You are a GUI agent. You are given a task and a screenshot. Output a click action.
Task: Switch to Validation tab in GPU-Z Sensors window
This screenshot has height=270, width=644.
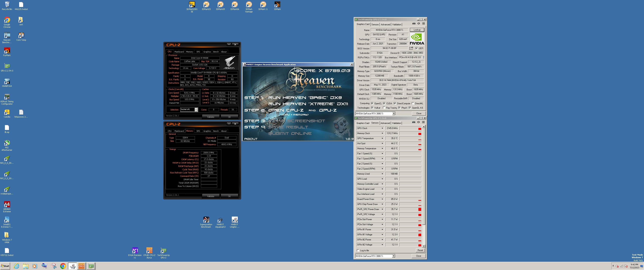(396, 123)
